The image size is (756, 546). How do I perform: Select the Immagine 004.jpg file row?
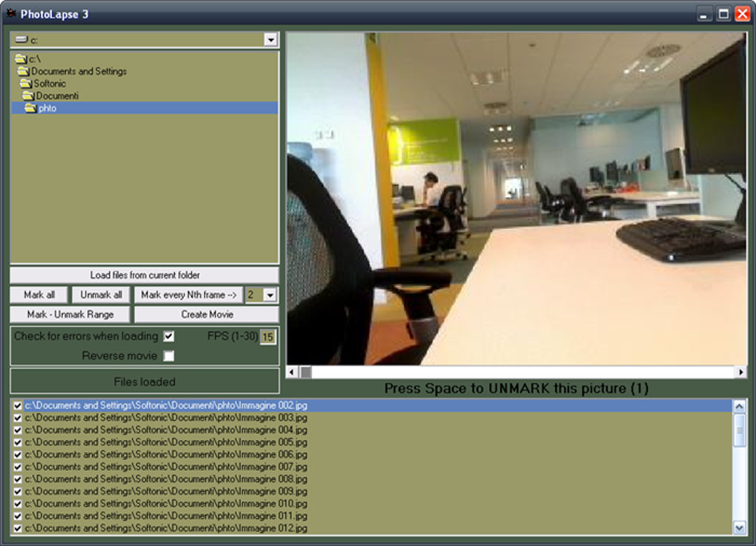pyautogui.click(x=372, y=430)
